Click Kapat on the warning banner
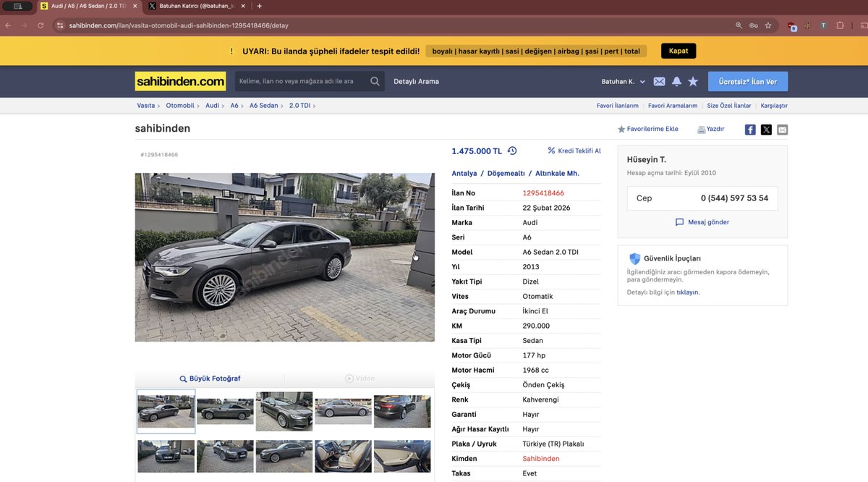Viewport: 868px width, 482px height. [678, 51]
